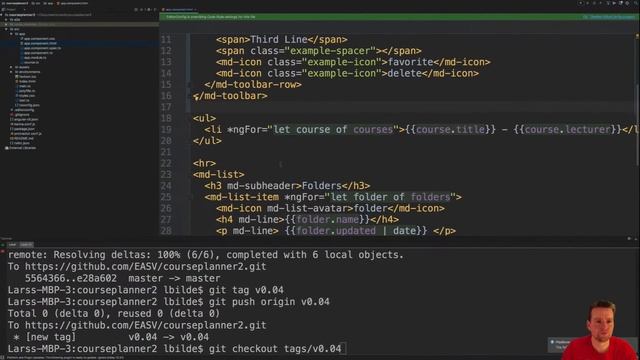This screenshot has height=360, width=640.
Task: Expand the e2e folder
Action: click(6, 20)
